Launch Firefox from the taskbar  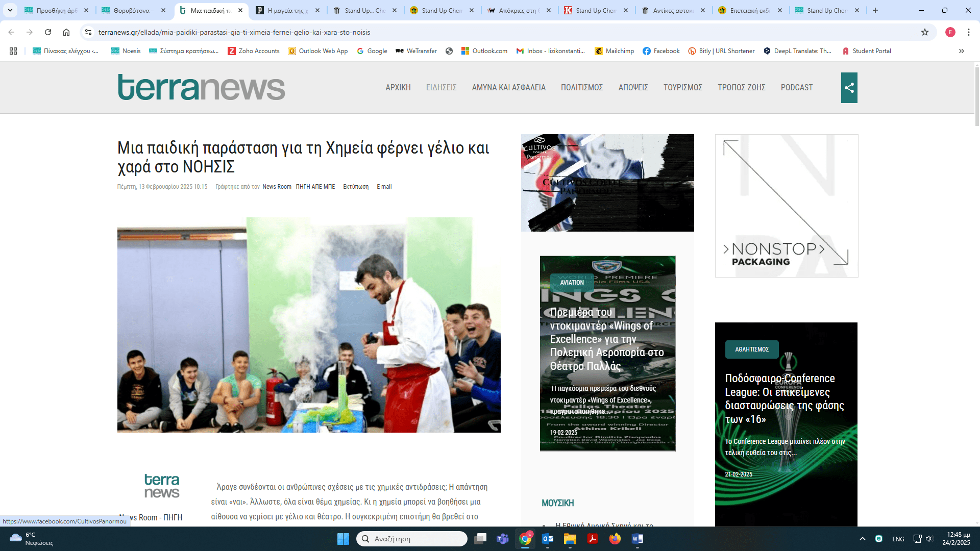tap(615, 539)
